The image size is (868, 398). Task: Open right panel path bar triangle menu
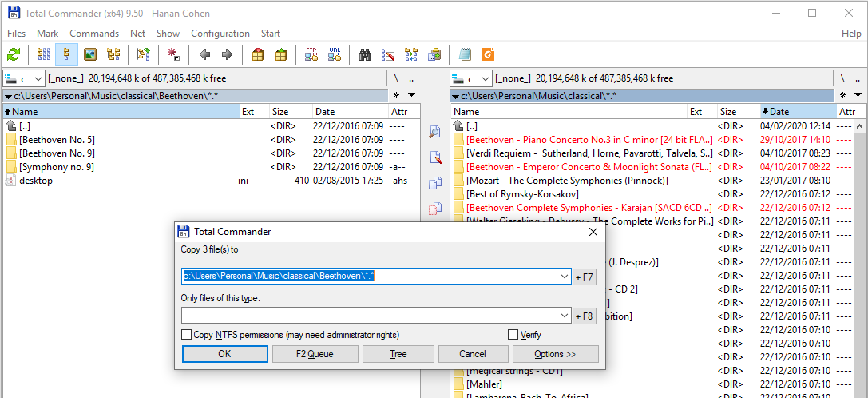pos(455,97)
